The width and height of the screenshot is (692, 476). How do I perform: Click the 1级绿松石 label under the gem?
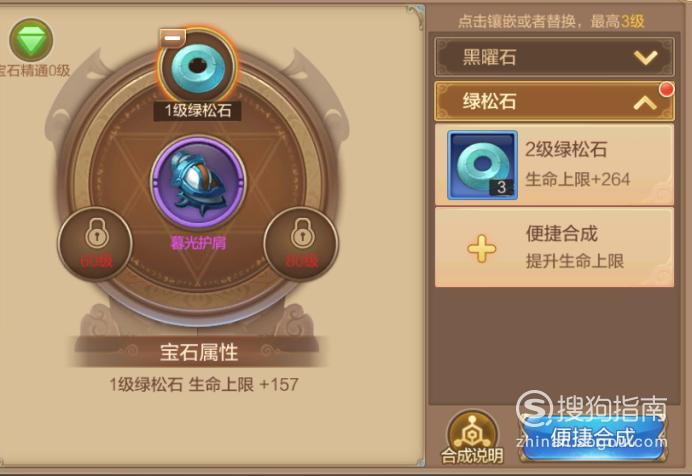click(197, 110)
